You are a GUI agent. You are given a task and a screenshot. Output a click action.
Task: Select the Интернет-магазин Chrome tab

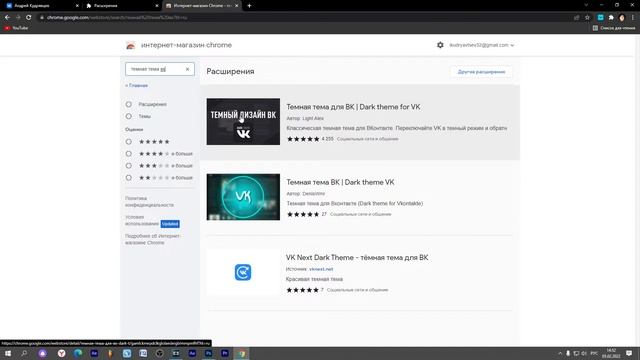point(201,6)
